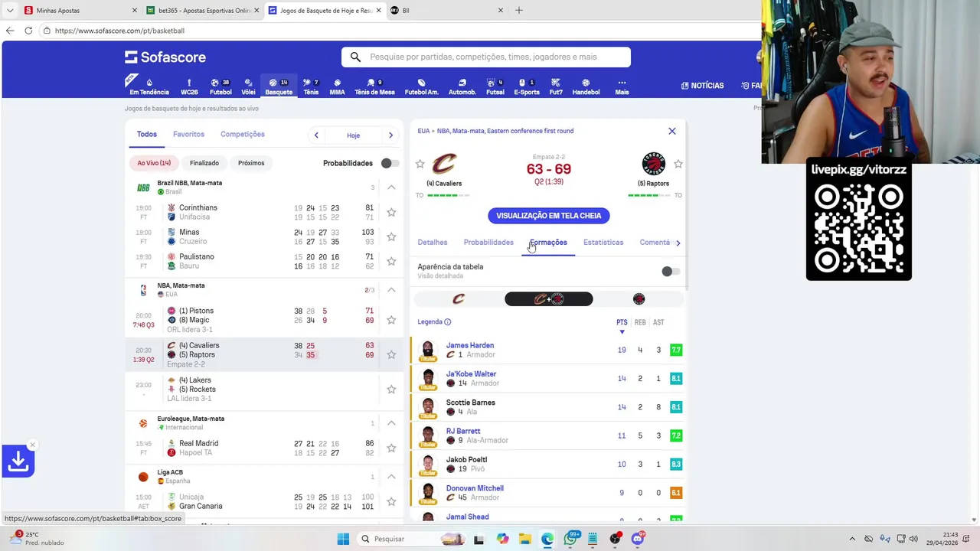This screenshot has width=980, height=551.
Task: Favorite the Cavaliers team star
Action: (x=420, y=164)
